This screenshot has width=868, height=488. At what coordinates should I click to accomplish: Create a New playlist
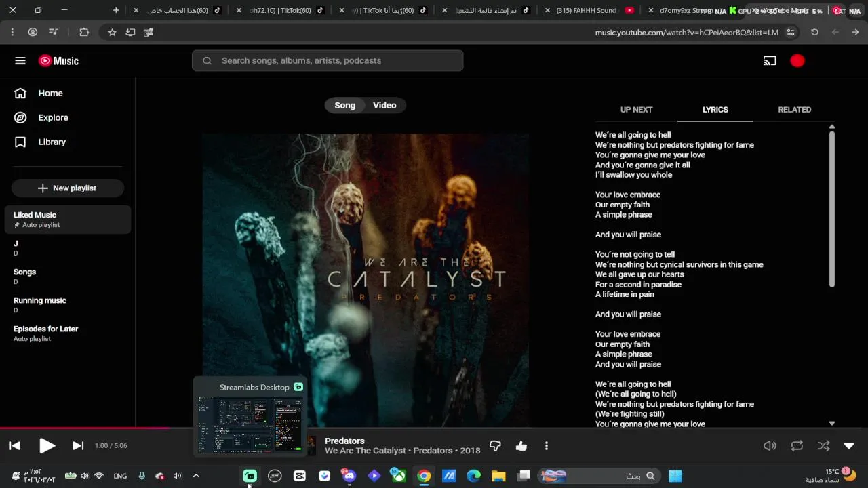(x=67, y=188)
